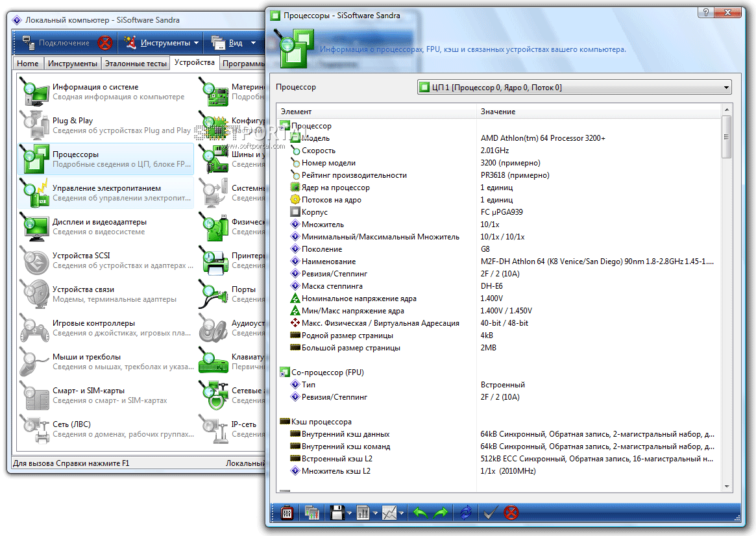Open the Смарт- и SIM-карты module
The height and width of the screenshot is (536, 756).
(x=106, y=395)
